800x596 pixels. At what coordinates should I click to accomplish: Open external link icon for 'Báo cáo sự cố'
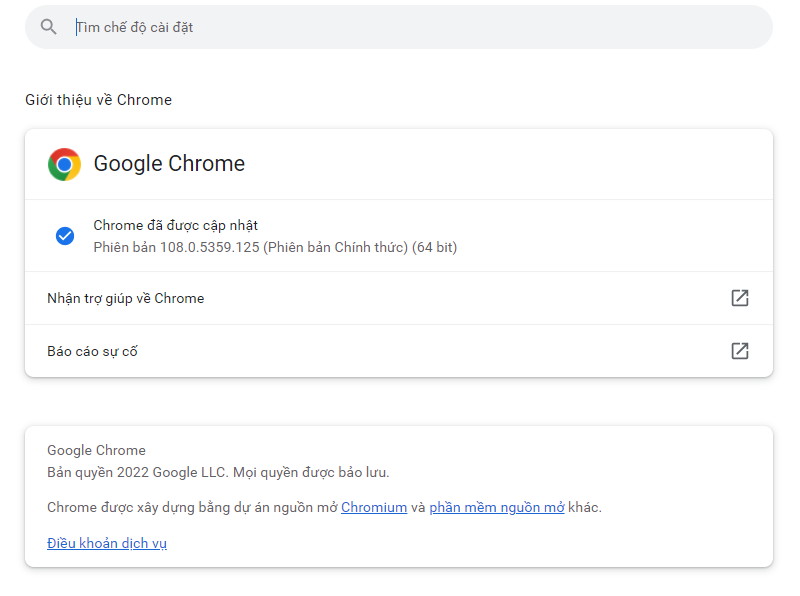coord(739,351)
